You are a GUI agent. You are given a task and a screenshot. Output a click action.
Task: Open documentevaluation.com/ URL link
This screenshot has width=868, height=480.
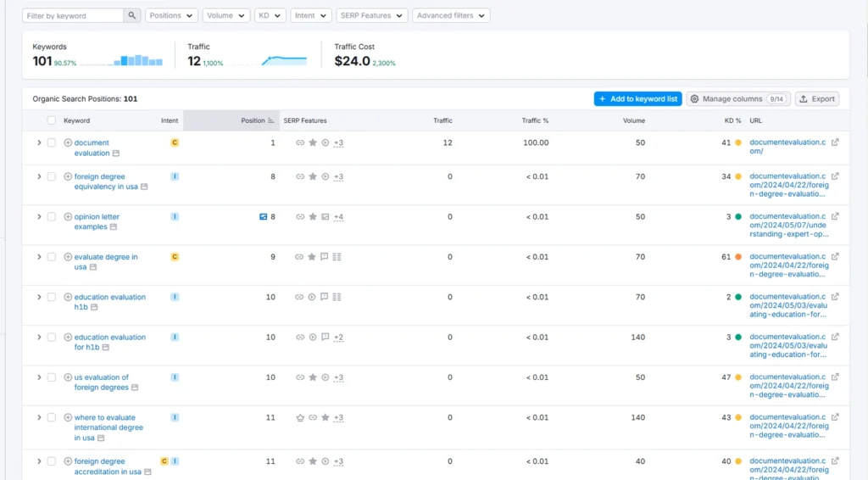click(787, 147)
